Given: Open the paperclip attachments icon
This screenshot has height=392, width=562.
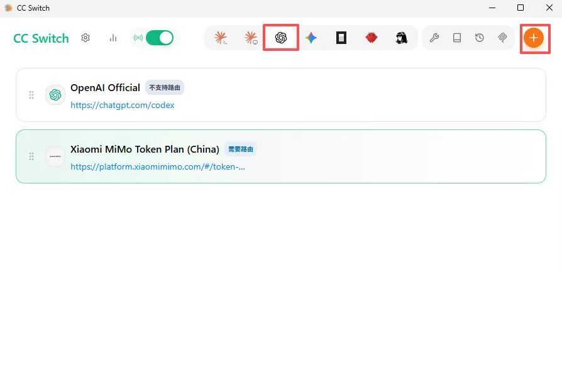Looking at the screenshot, I should pos(502,38).
